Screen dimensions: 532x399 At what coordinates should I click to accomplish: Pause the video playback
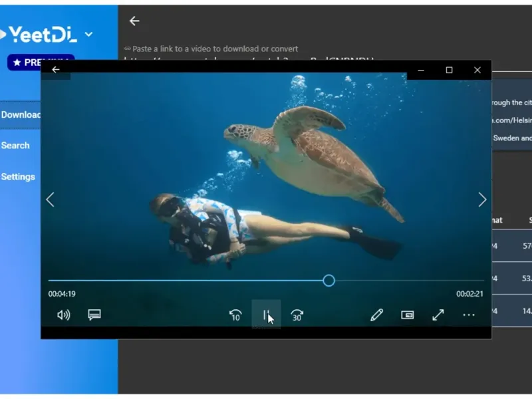point(266,315)
